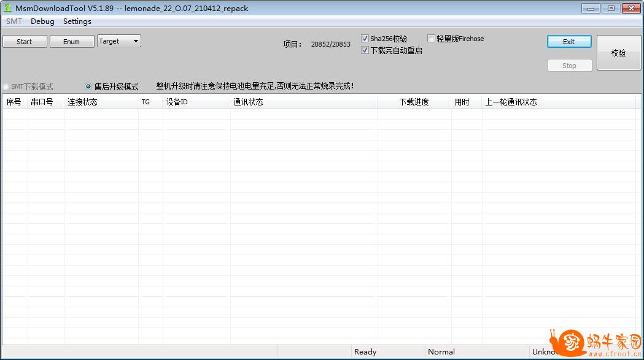
Task: Click the large 校验 button
Action: point(618,53)
